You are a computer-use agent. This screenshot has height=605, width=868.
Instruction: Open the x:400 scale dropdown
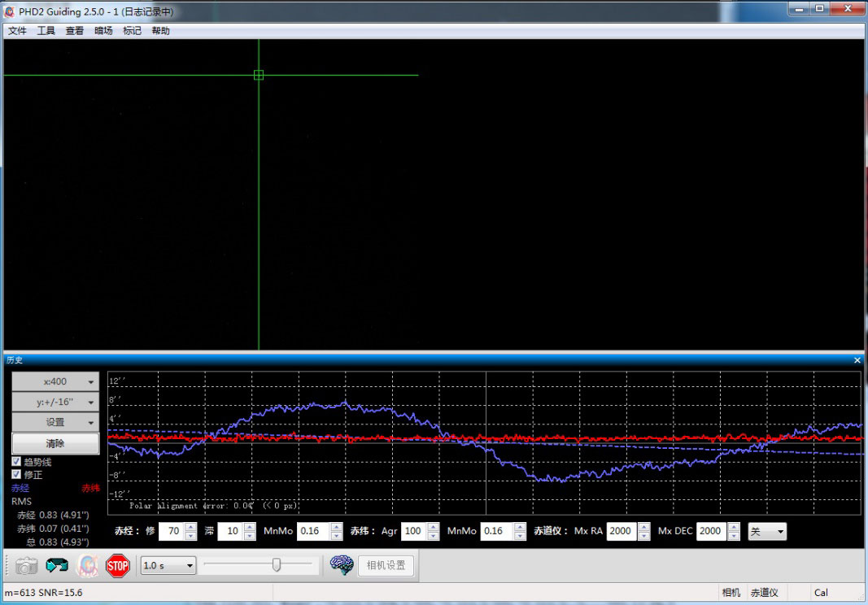coord(55,381)
